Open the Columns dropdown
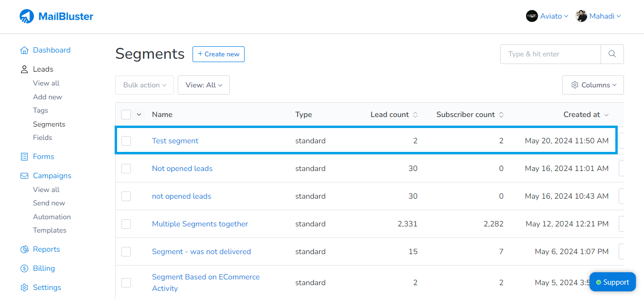Image resolution: width=644 pixels, height=299 pixels. pyautogui.click(x=593, y=85)
